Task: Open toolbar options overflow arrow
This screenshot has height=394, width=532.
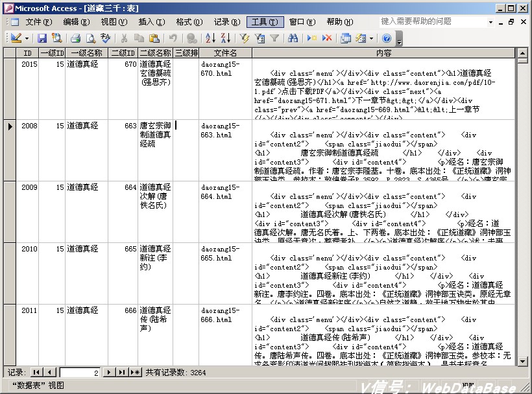Action: 400,39
